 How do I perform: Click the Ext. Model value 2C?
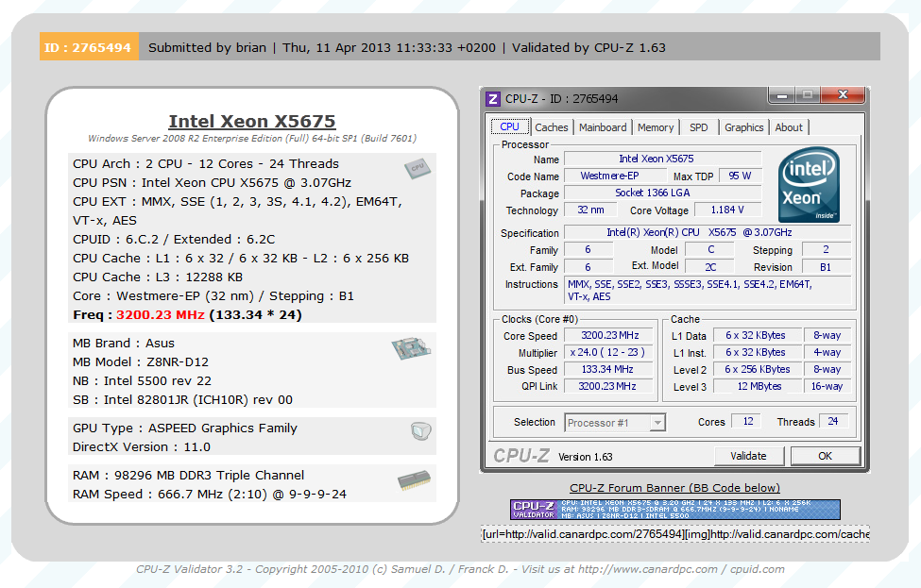(x=710, y=267)
